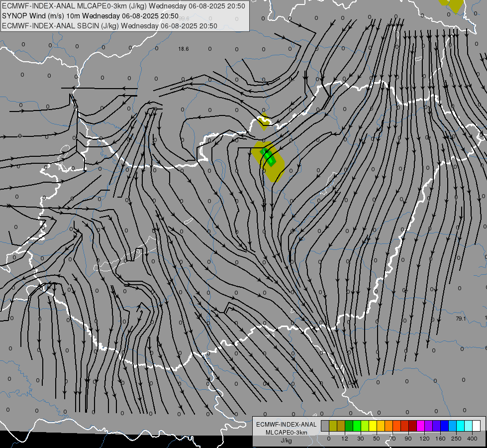Click the legend tick label 90
The image size is (487, 448).
coord(408,439)
